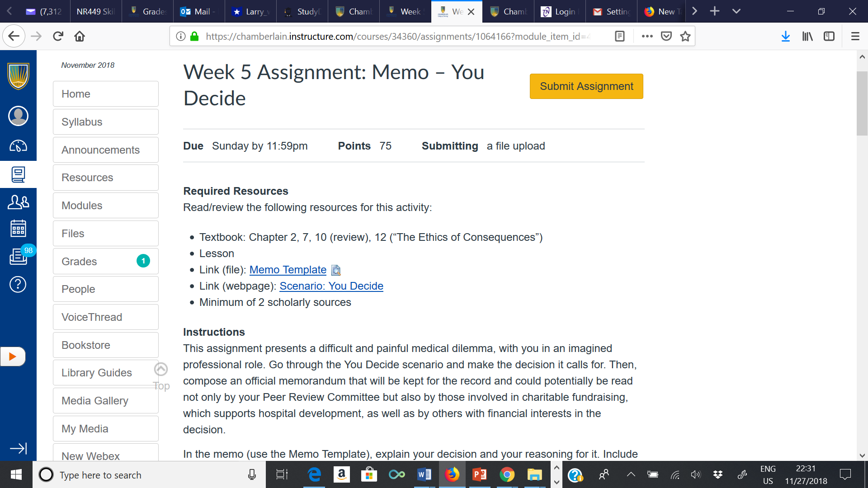This screenshot has height=488, width=868.
Task: Click the page vertical scrollbar thumb
Action: point(862,104)
